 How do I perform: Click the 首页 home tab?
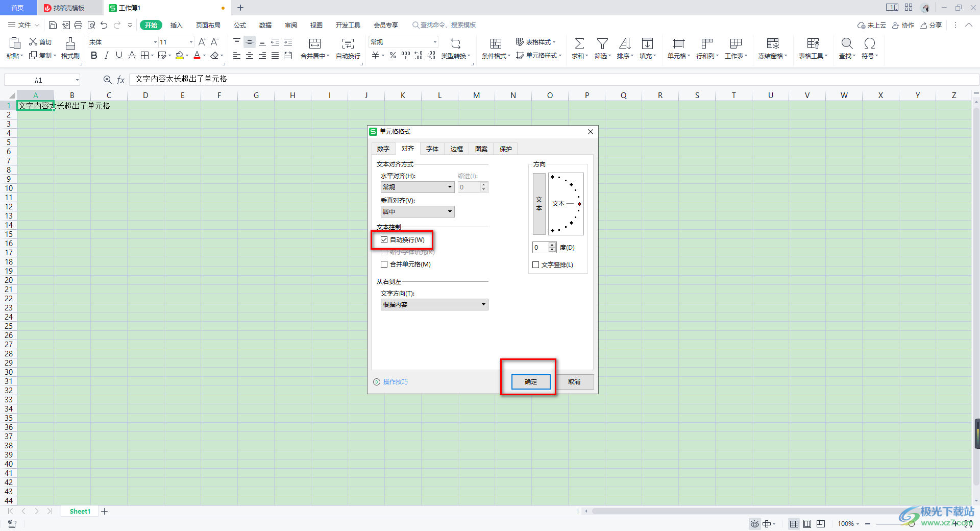[17, 8]
